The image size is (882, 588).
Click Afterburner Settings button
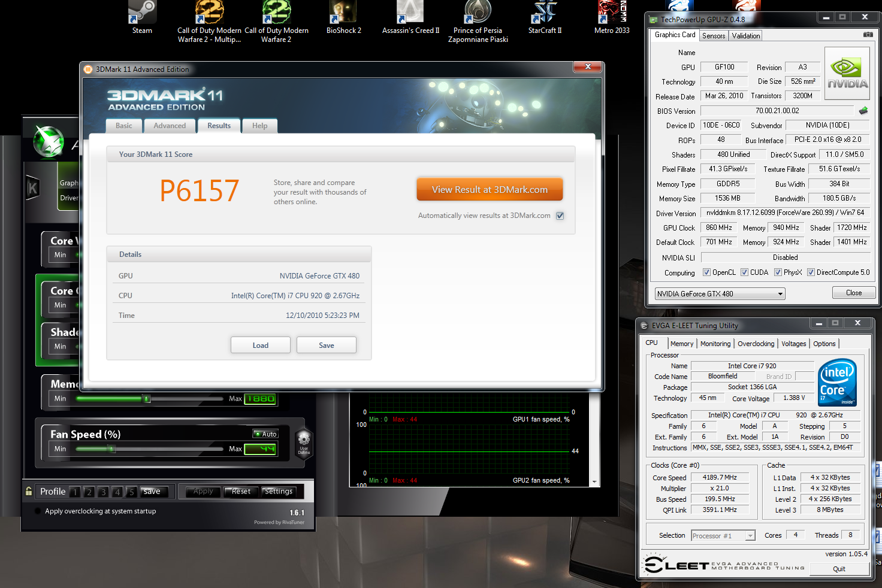coord(279,492)
